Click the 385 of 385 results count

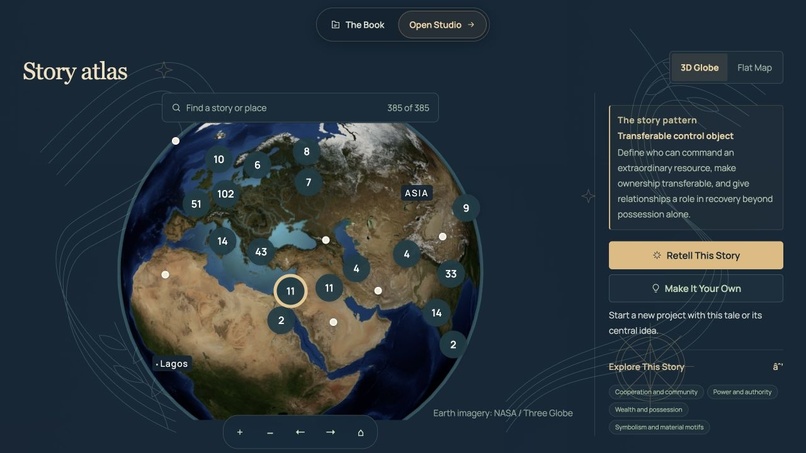tap(408, 107)
